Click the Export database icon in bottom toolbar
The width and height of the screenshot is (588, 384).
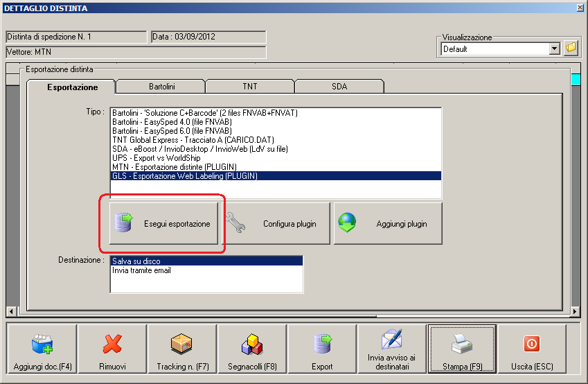pyautogui.click(x=323, y=344)
